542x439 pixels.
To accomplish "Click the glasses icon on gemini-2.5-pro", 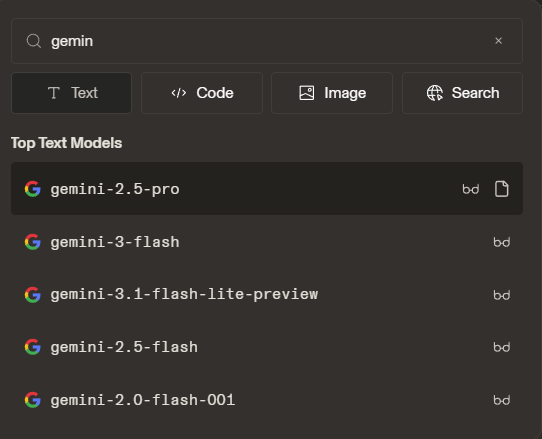I will pos(471,189).
